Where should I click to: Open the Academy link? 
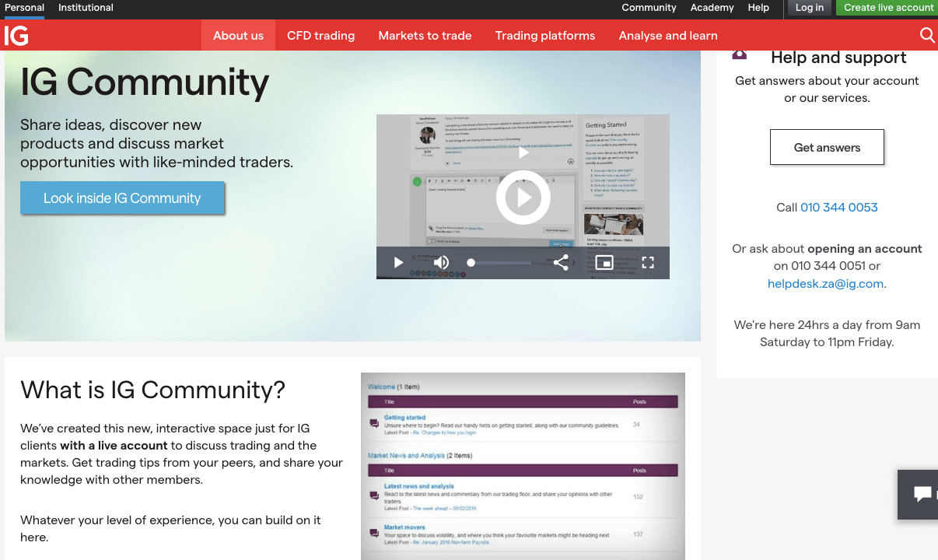click(712, 8)
